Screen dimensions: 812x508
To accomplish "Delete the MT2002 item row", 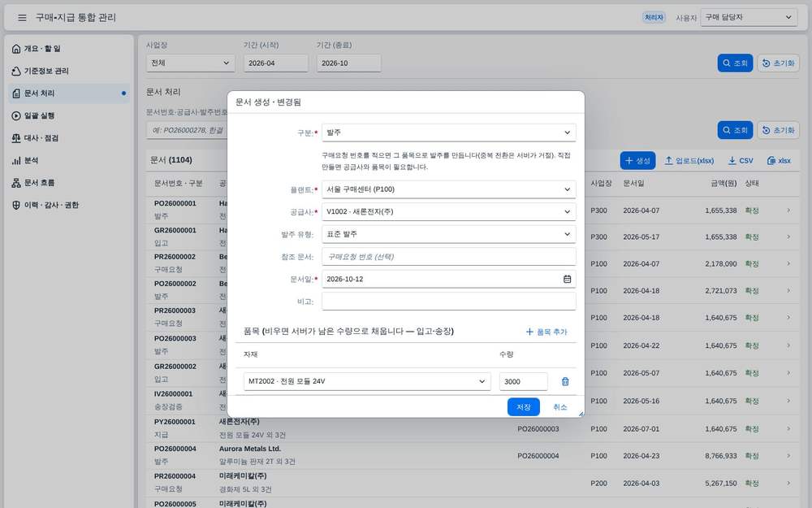I will click(x=565, y=381).
